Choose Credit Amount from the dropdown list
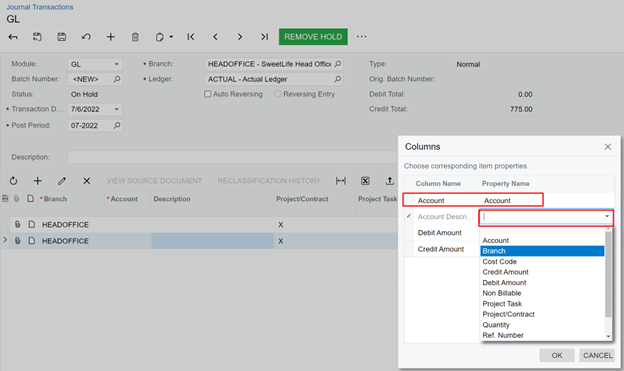The height and width of the screenshot is (371, 624). pos(542,272)
